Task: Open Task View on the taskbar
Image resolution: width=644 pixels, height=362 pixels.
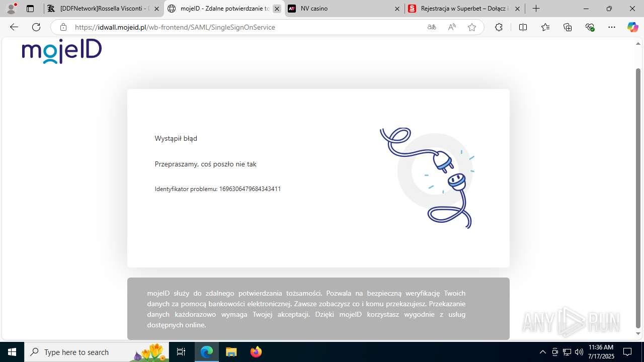Action: (x=182, y=352)
